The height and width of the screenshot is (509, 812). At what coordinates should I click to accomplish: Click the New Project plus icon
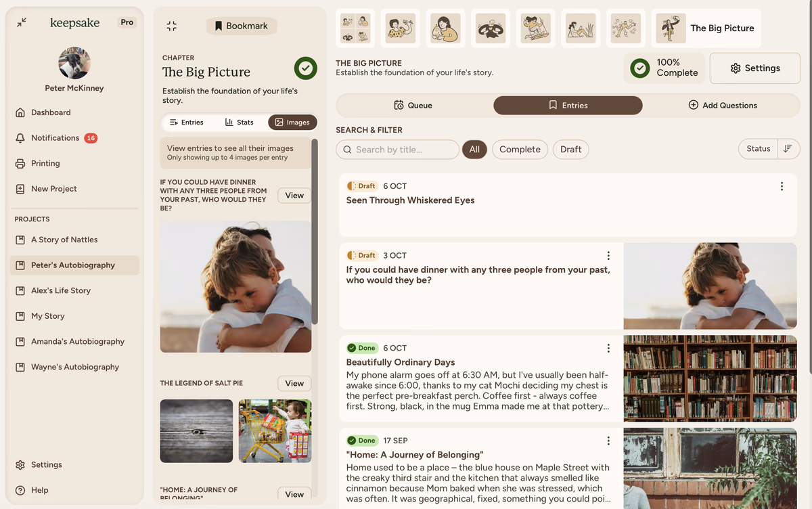pyautogui.click(x=20, y=189)
